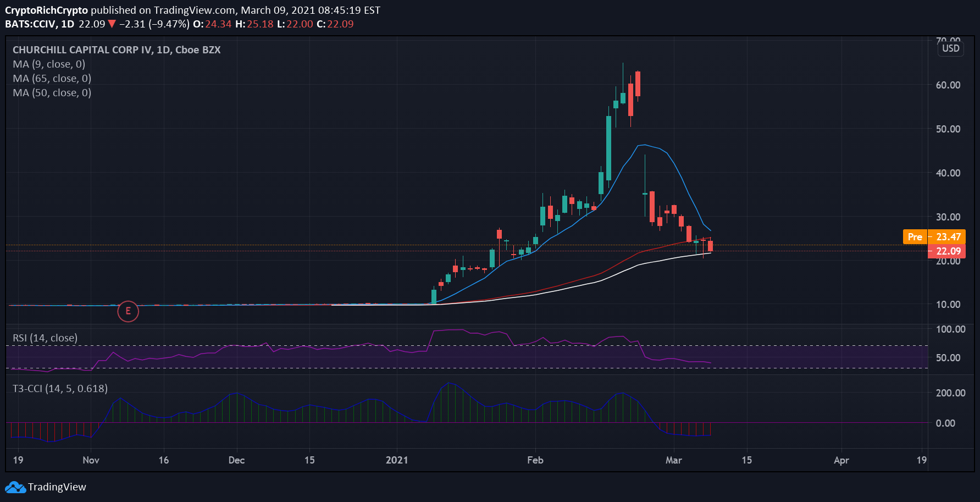Click the 10.00 price axis label
Screen dimensions: 980x502
tap(948, 305)
